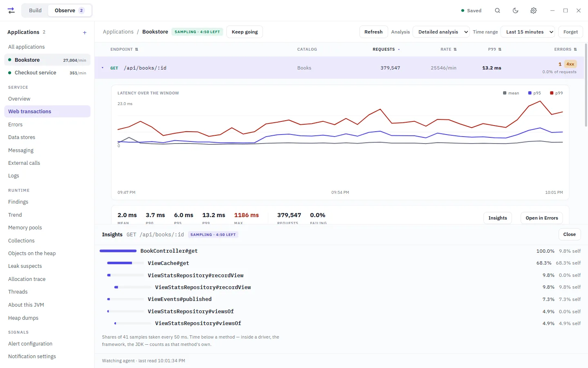Click the vertical scrollbar of the table
Screen dimensions: 588x368
(x=586, y=85)
